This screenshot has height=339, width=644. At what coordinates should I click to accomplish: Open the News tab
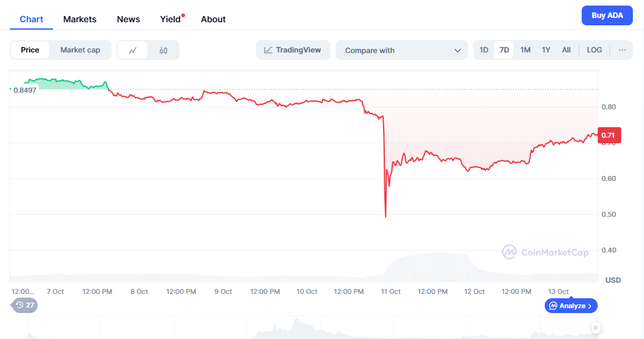tap(128, 19)
